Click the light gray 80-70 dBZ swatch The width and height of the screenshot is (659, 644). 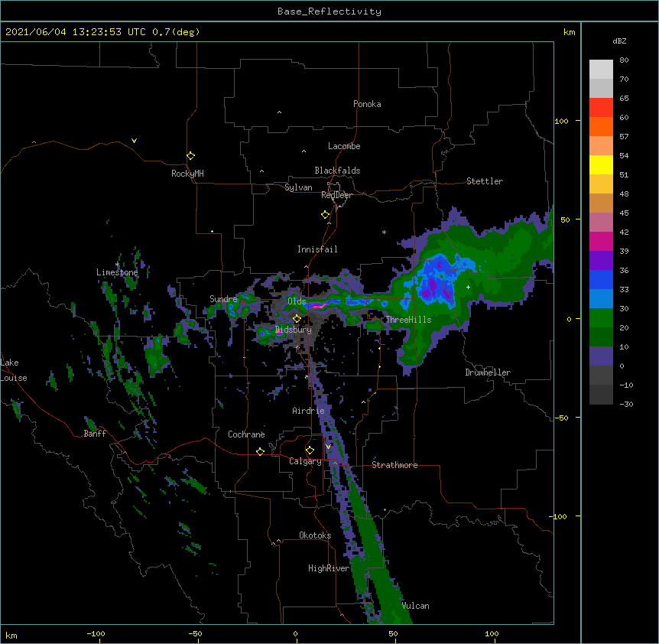click(x=601, y=70)
